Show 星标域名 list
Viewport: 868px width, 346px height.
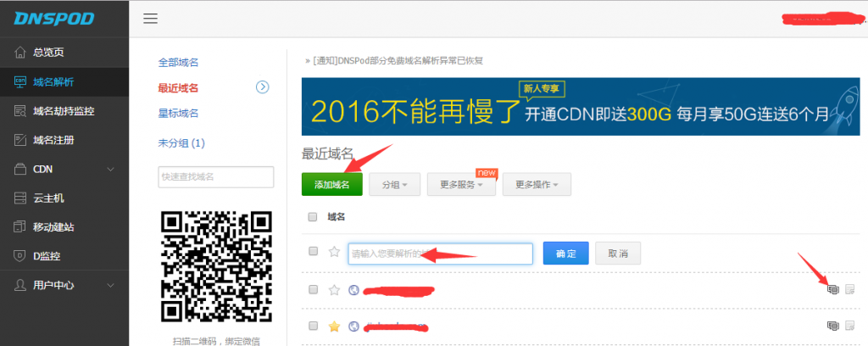click(x=178, y=114)
